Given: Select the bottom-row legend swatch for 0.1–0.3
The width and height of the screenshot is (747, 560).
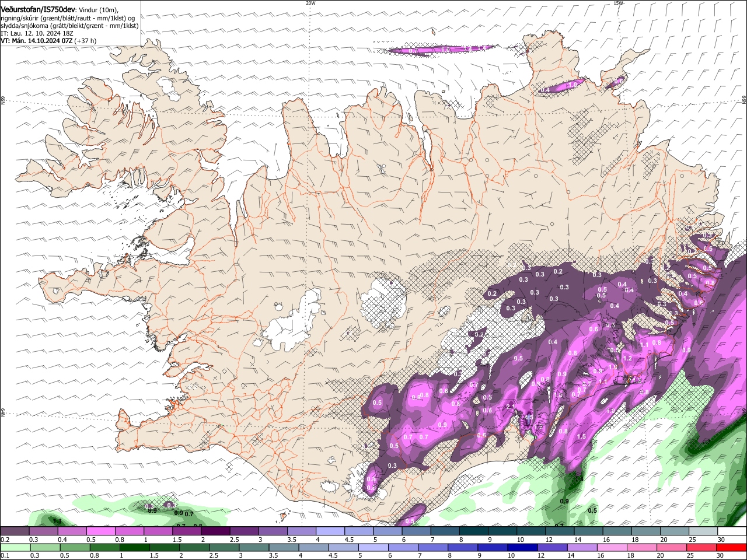Looking at the screenshot, I should click(x=15, y=548).
